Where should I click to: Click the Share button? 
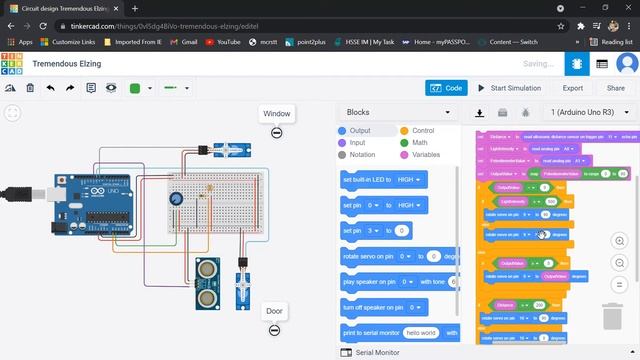point(616,88)
